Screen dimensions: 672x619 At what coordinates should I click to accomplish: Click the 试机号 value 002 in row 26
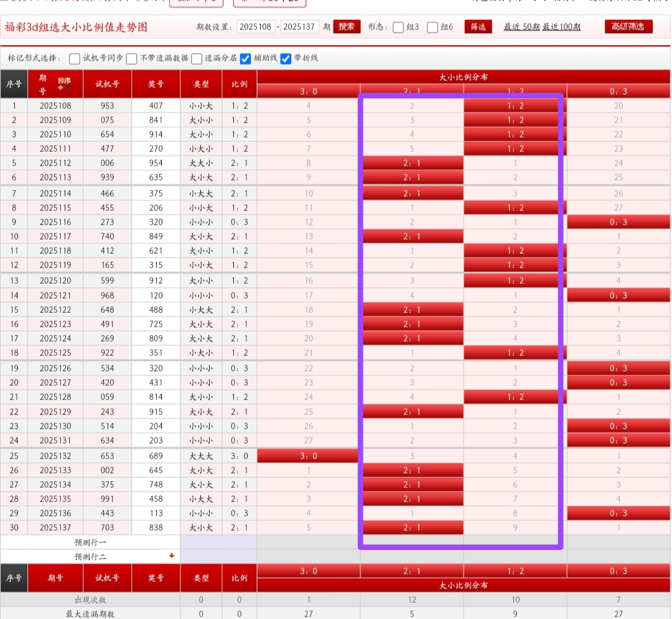(107, 470)
